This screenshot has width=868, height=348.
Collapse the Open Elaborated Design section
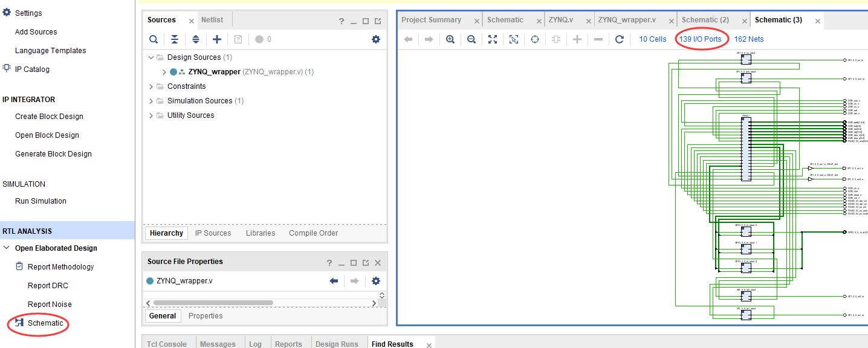pyautogui.click(x=7, y=248)
